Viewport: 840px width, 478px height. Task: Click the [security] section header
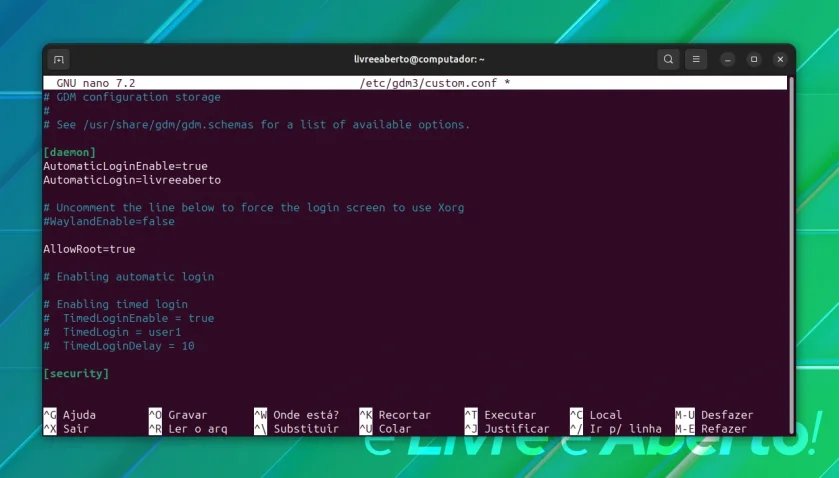(76, 374)
